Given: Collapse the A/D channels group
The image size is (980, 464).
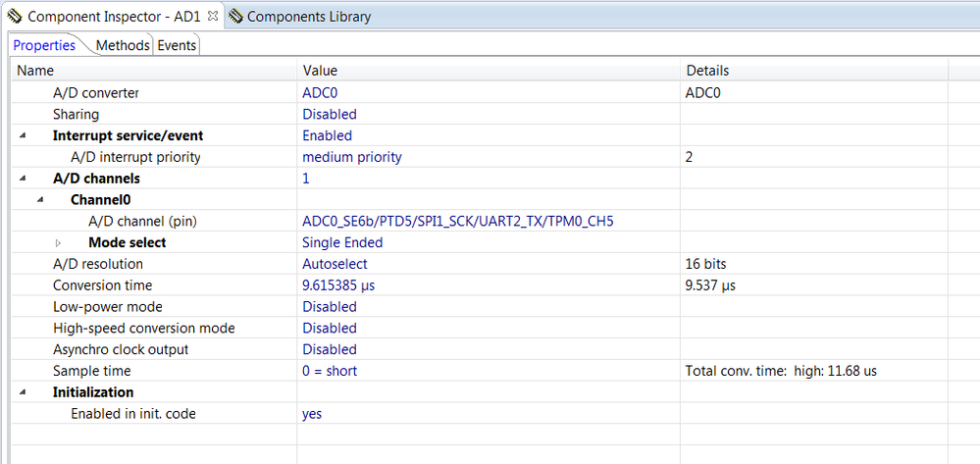Looking at the screenshot, I should pyautogui.click(x=24, y=180).
